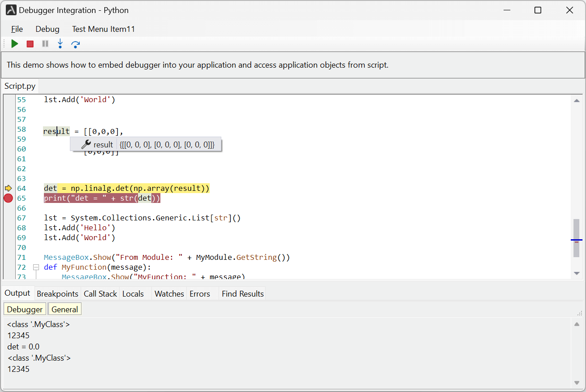The width and height of the screenshot is (586, 392).
Task: Click line 64 det assignment code
Action: [x=127, y=188]
